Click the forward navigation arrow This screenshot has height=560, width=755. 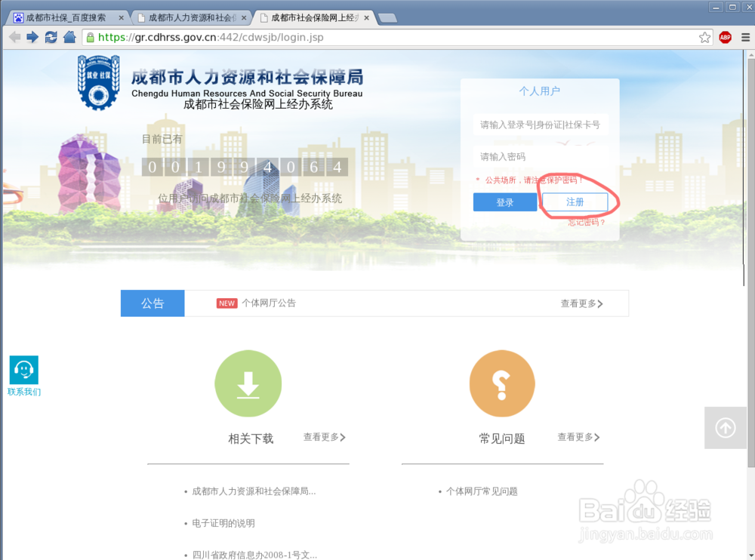click(32, 36)
